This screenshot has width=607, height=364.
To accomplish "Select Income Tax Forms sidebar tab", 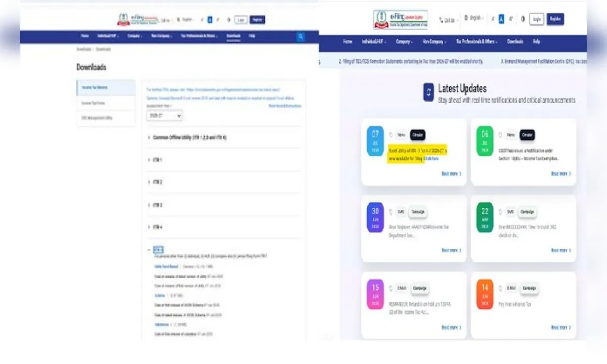I will pos(106,103).
